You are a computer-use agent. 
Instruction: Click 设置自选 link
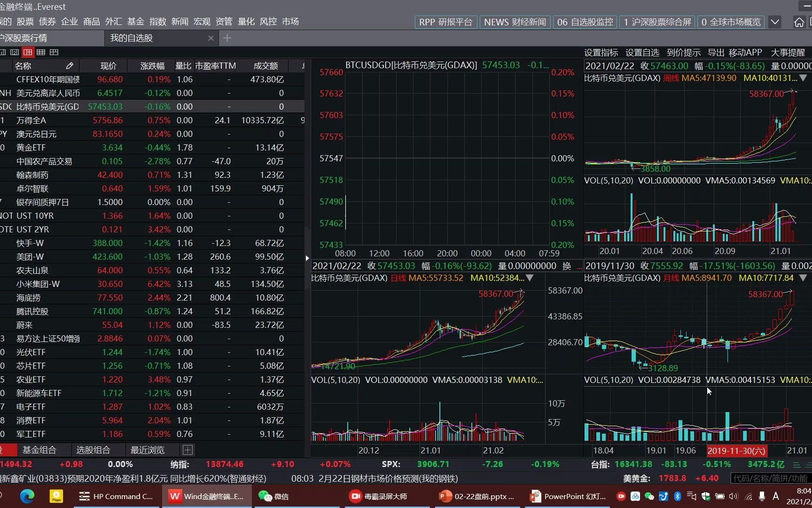coord(642,53)
